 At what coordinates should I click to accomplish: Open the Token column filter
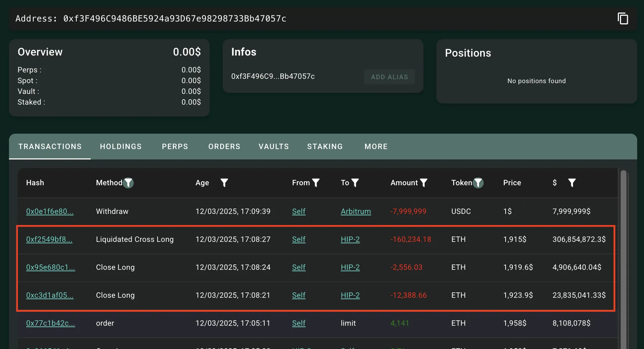(478, 183)
